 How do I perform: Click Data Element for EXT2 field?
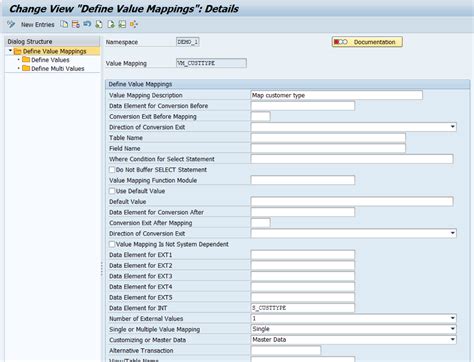pyautogui.click(x=303, y=265)
